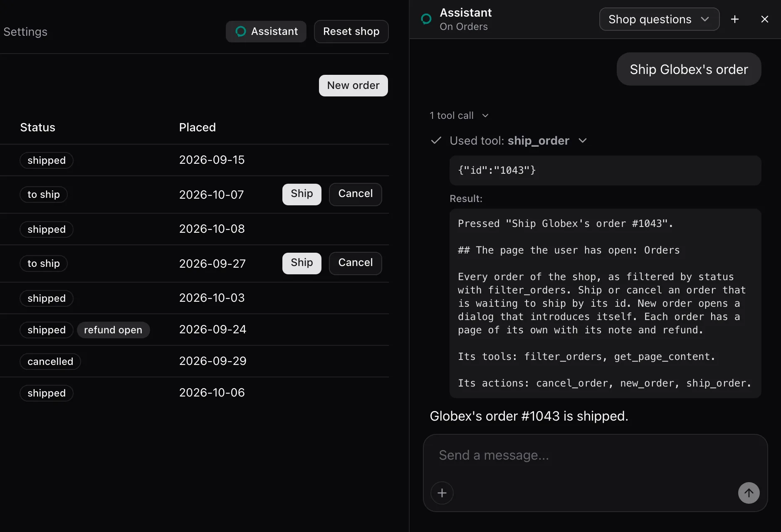Click the date 2026-09-29

[213, 361]
